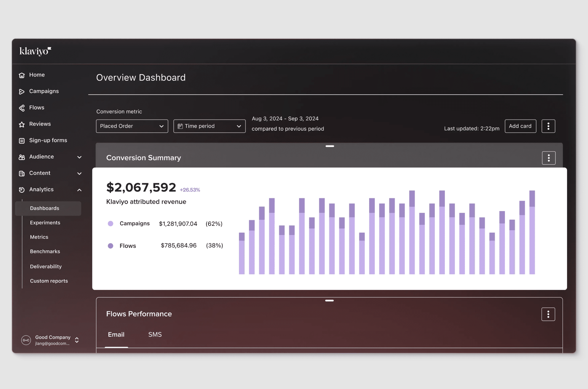Click the dashboard-level kebab menu beside Add card
The width and height of the screenshot is (588, 389).
click(548, 126)
